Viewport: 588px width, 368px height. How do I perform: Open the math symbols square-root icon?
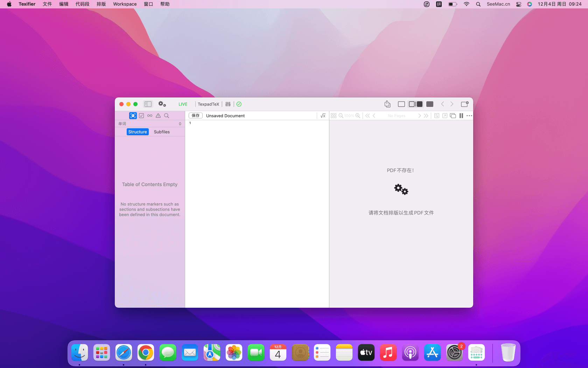point(323,116)
